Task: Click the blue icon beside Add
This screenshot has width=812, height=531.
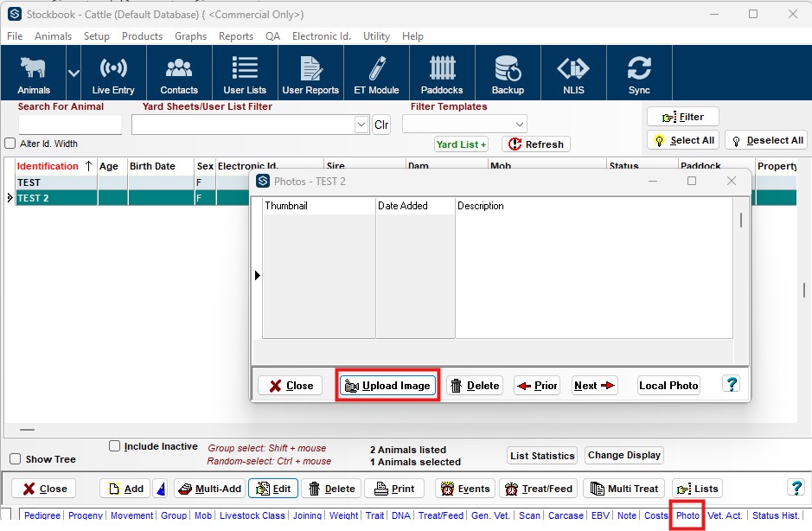Action: tap(161, 489)
